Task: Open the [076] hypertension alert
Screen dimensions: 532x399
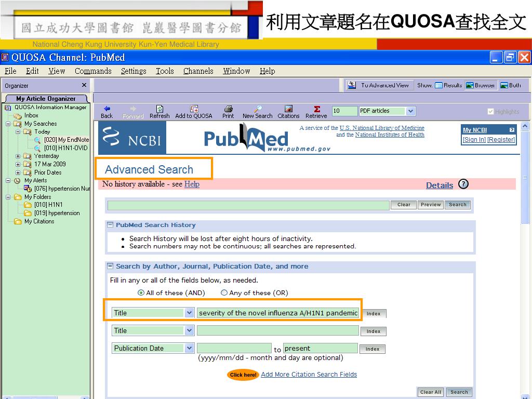Action: pos(62,188)
